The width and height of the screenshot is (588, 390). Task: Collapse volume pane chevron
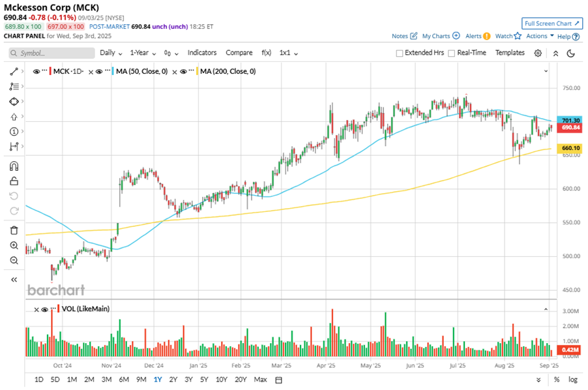[x=546, y=309]
